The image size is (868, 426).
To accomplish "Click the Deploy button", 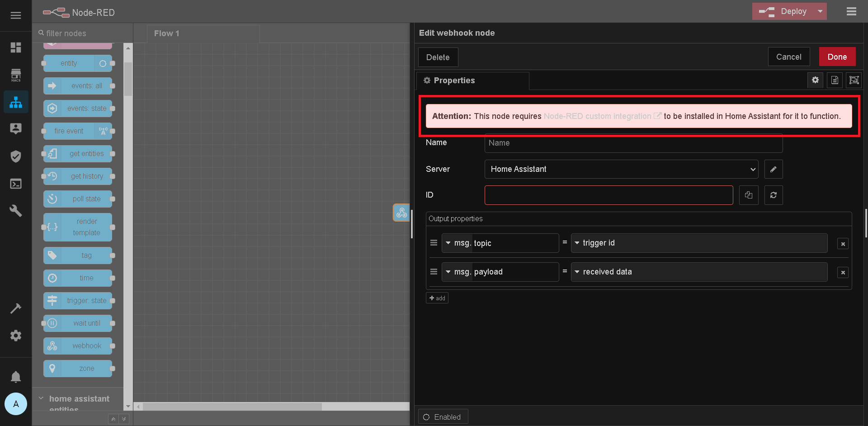I will click(783, 11).
